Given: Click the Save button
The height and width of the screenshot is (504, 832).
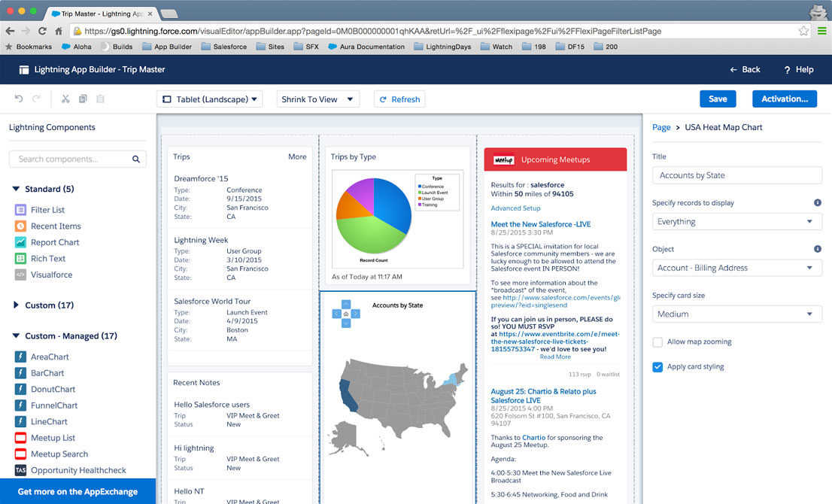Looking at the screenshot, I should point(718,99).
